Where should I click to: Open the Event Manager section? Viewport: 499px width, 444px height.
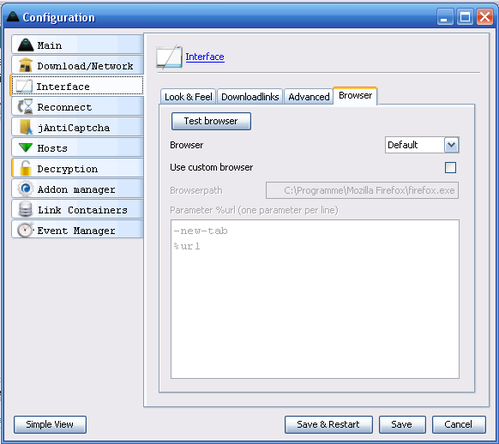click(77, 230)
